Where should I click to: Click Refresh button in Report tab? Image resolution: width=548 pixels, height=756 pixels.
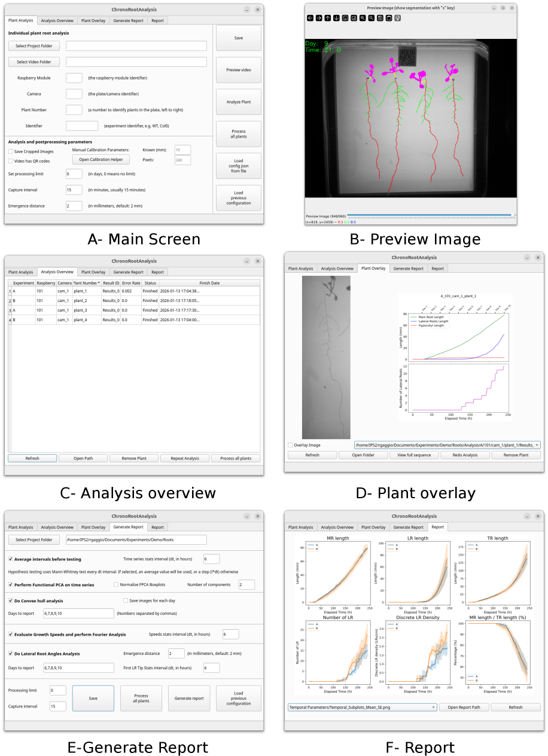516,707
